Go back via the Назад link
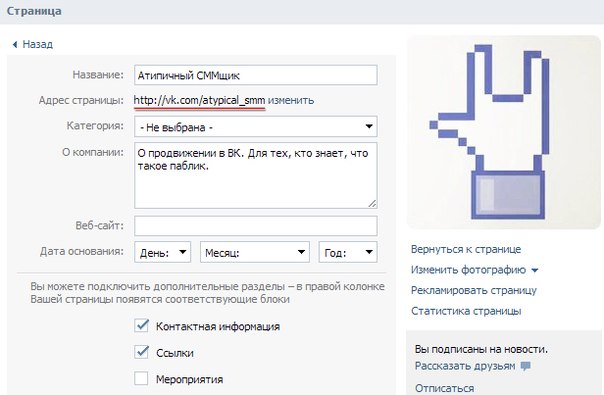604x395 pixels. 37,44
